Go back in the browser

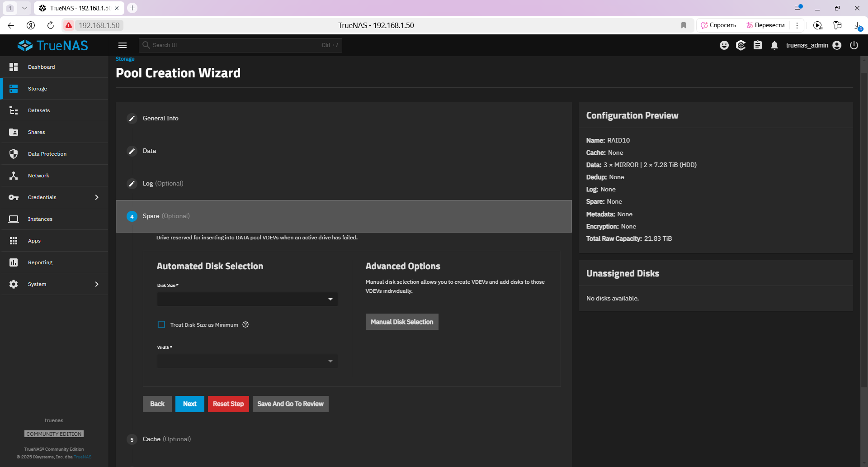(x=11, y=25)
